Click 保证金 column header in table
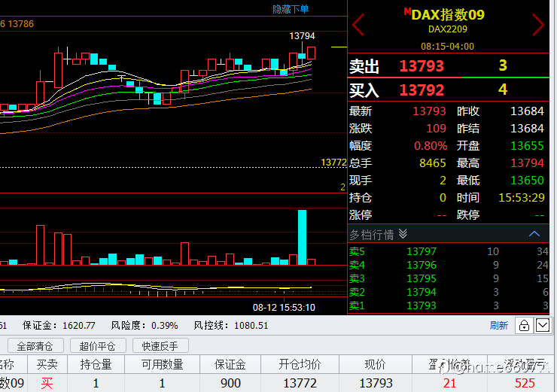Screen dimensions: 557x392 230,364
